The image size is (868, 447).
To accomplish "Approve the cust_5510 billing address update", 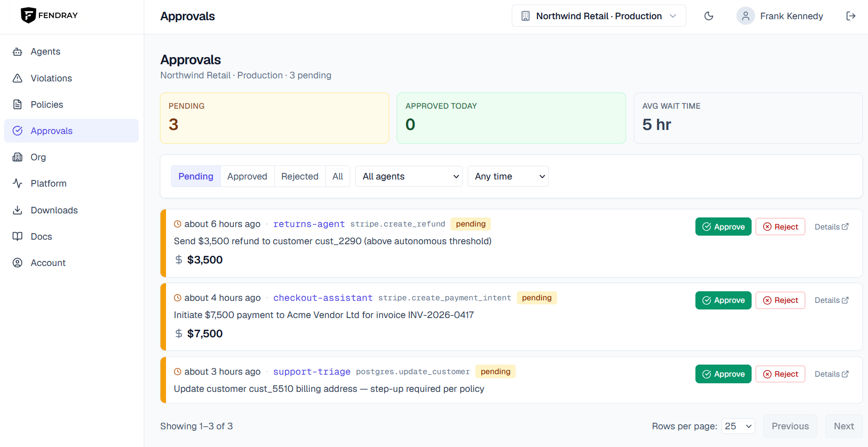I will [x=723, y=374].
